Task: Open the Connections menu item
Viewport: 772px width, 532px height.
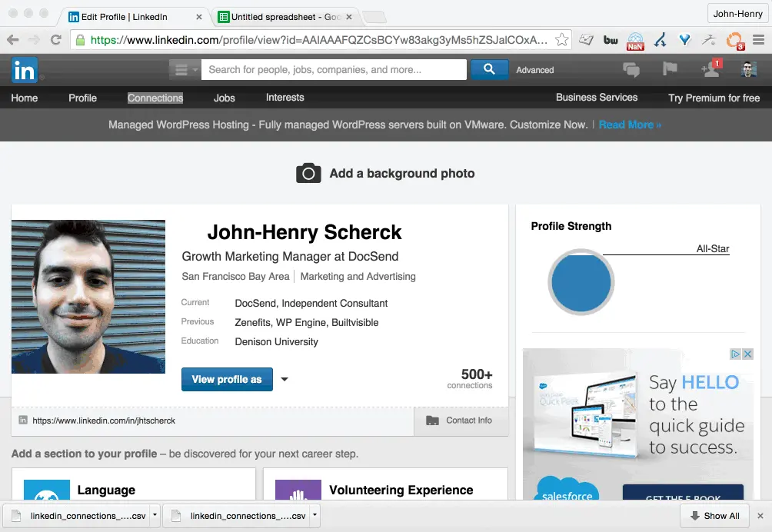Action: pyautogui.click(x=155, y=98)
